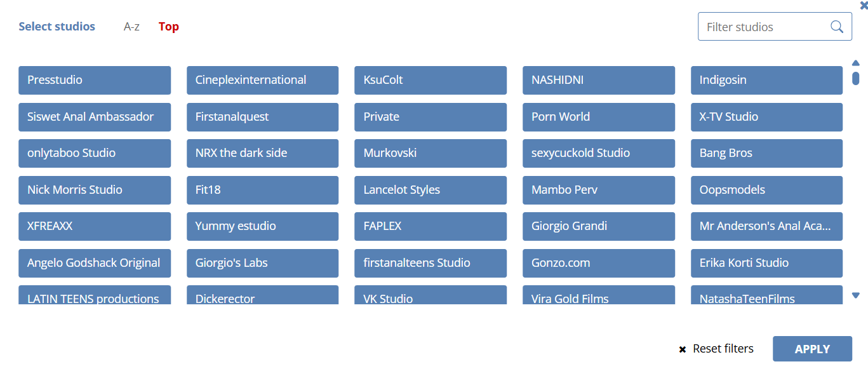The height and width of the screenshot is (371, 868).
Task: Choose the Indigosin studio
Action: (766, 80)
